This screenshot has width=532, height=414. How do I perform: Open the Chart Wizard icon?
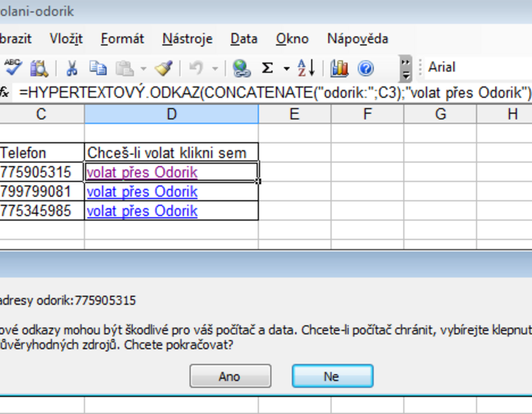coord(339,68)
